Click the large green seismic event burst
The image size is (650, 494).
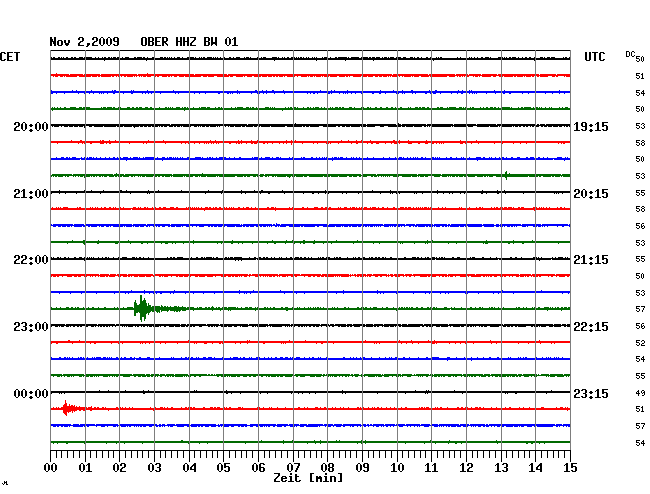click(x=143, y=308)
